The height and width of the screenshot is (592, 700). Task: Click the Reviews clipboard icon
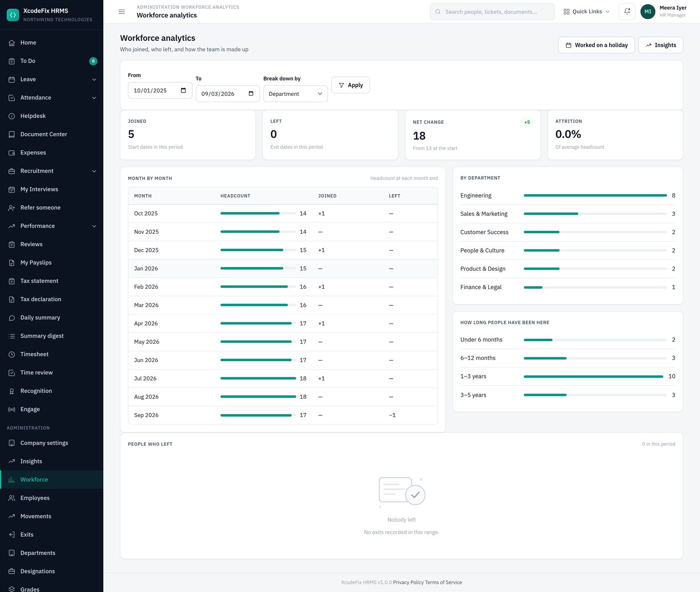12,244
